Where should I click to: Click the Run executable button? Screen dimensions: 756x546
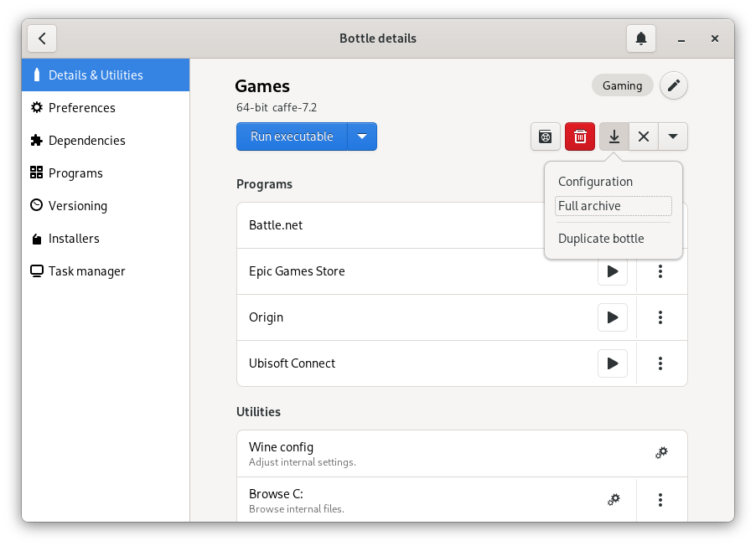(290, 136)
